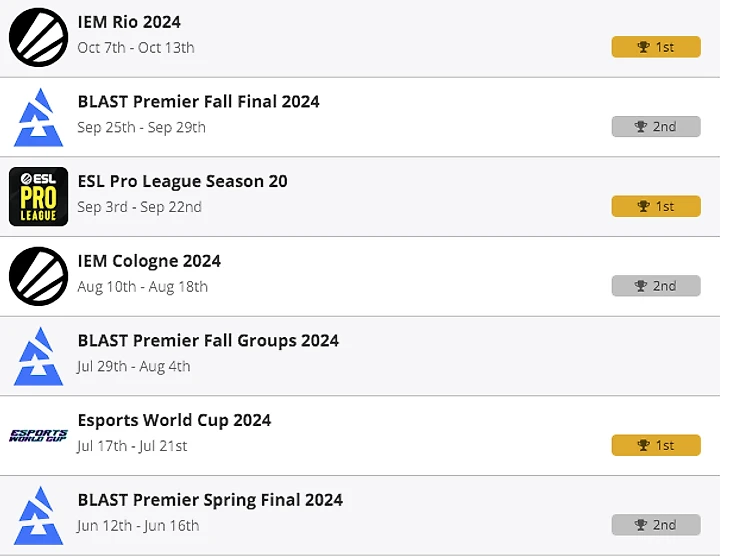
Task: Click the ESL Pro League logo
Action: (38, 196)
